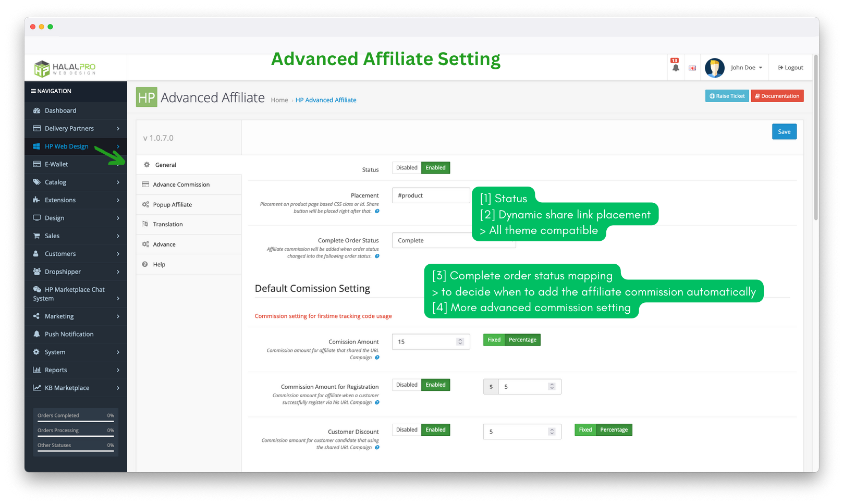The image size is (843, 504).
Task: Expand the Catalog sidebar menu
Action: pyautogui.click(x=76, y=182)
